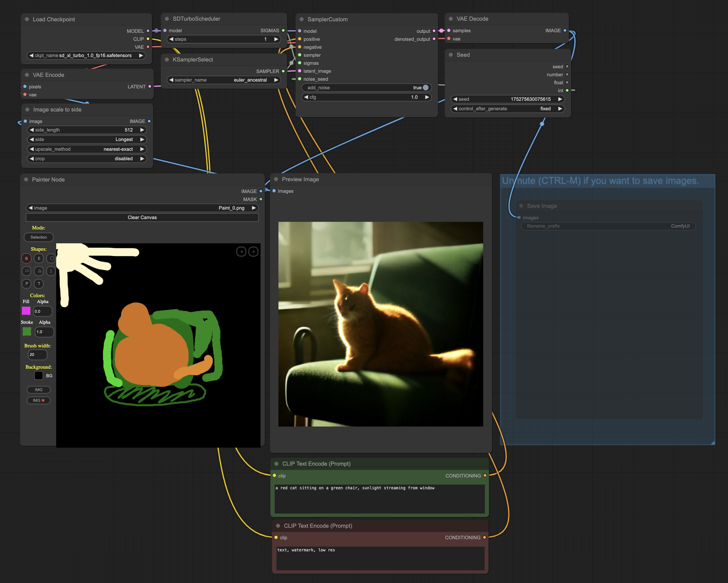
Task: Toggle add_noise switch in SamplerCustom
Action: click(x=425, y=88)
